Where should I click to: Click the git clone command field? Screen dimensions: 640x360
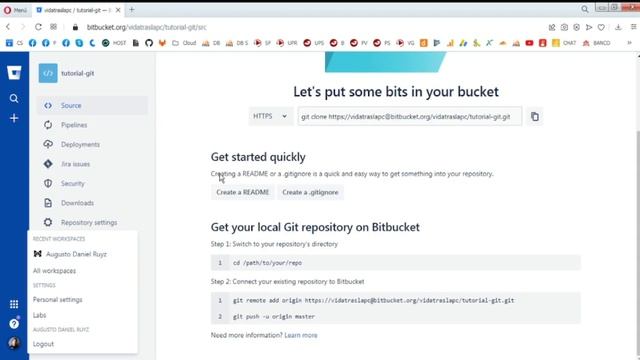[x=410, y=117]
